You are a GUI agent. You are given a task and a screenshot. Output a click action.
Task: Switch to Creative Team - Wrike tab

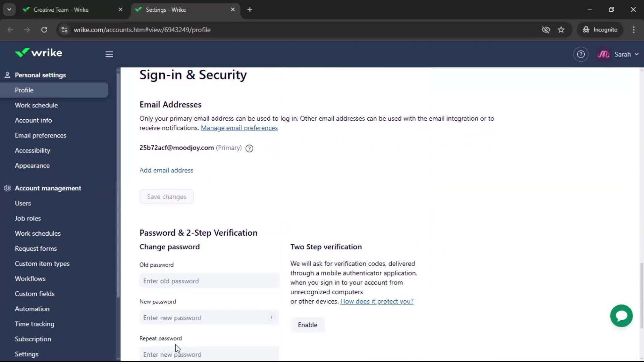pyautogui.click(x=72, y=10)
